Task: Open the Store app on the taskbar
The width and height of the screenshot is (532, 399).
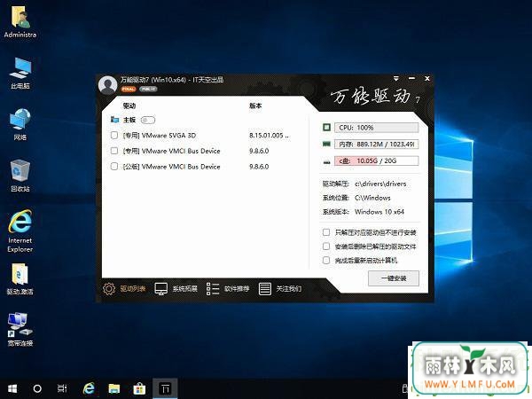Action: click(x=139, y=389)
